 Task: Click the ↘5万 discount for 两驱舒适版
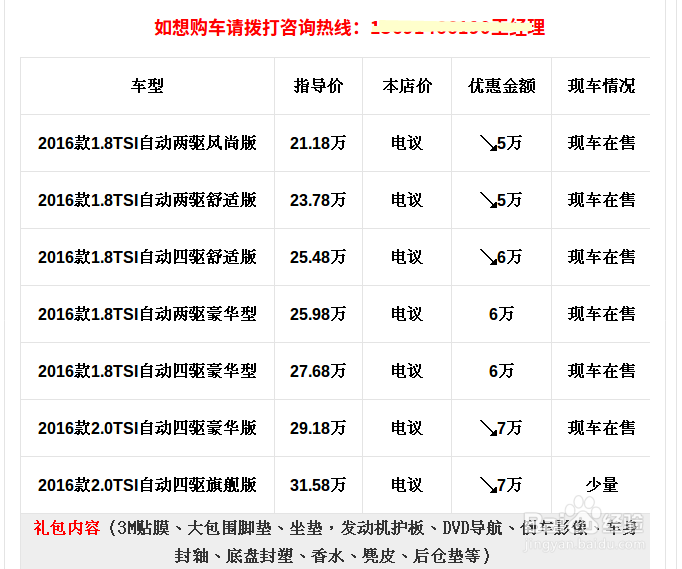(x=501, y=200)
